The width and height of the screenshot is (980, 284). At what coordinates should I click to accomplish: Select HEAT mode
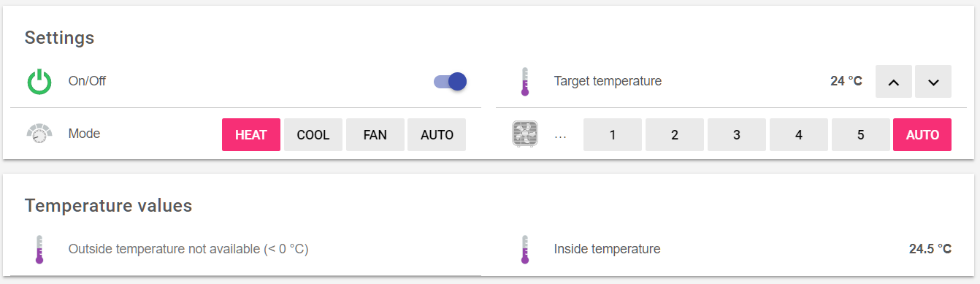coord(251,134)
